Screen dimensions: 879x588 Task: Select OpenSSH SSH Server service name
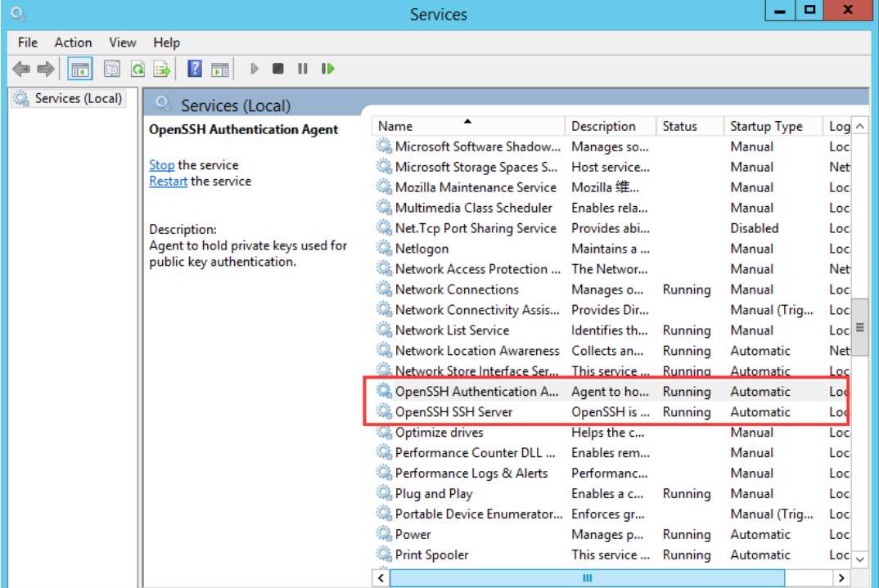(453, 412)
